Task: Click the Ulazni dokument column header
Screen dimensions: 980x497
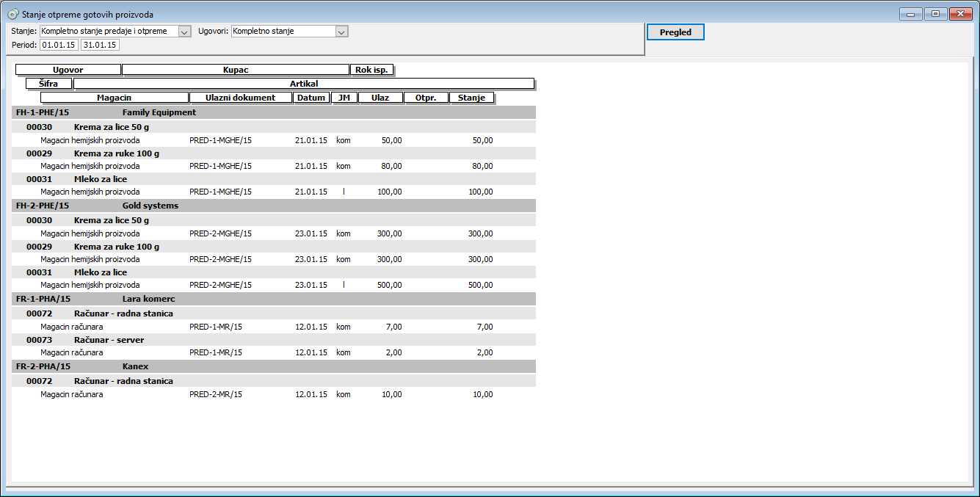Action: pos(241,98)
